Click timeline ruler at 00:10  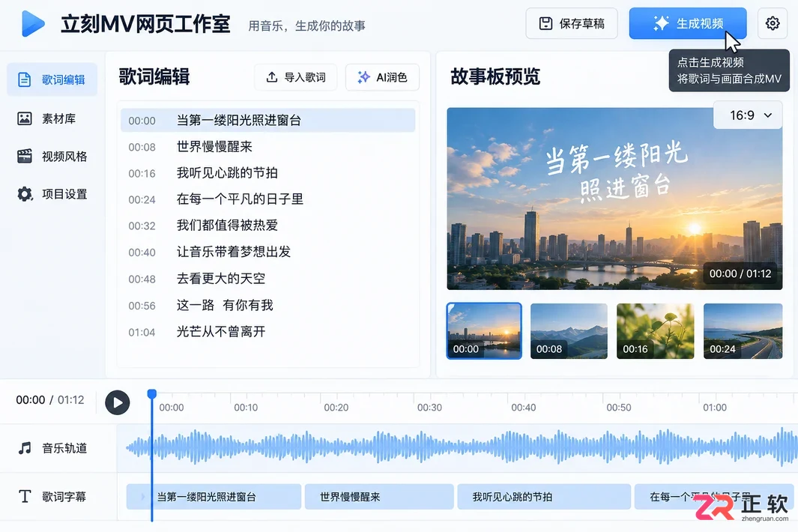(246, 408)
